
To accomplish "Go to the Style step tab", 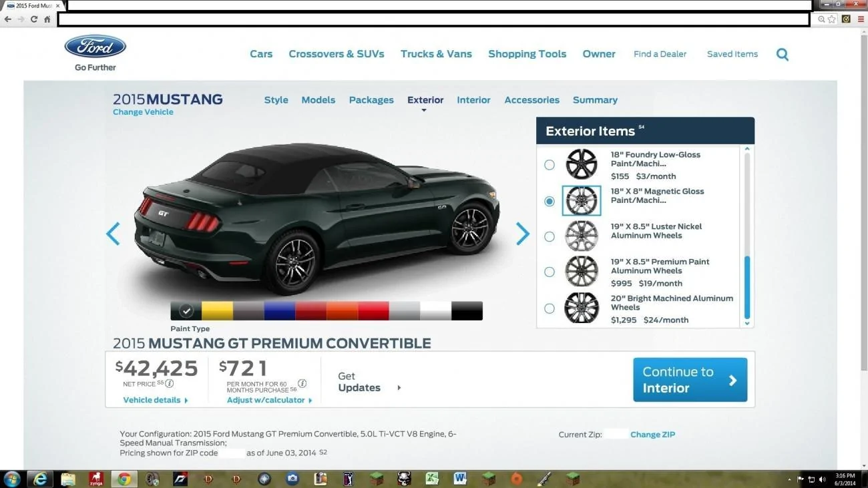I will coord(276,100).
